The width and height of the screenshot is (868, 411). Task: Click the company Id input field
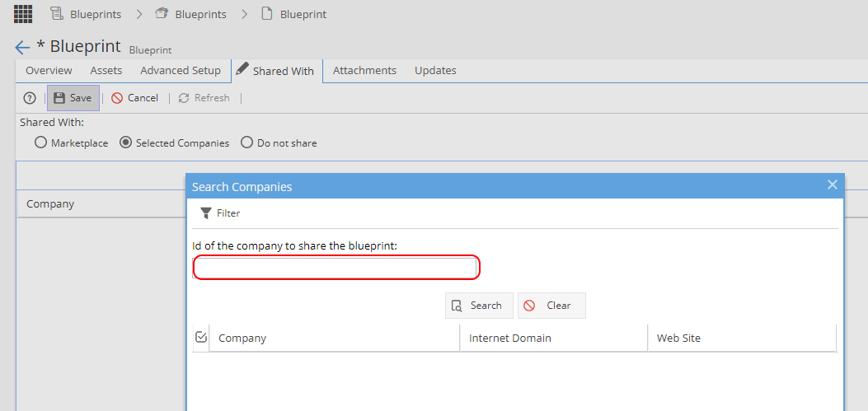tap(335, 269)
